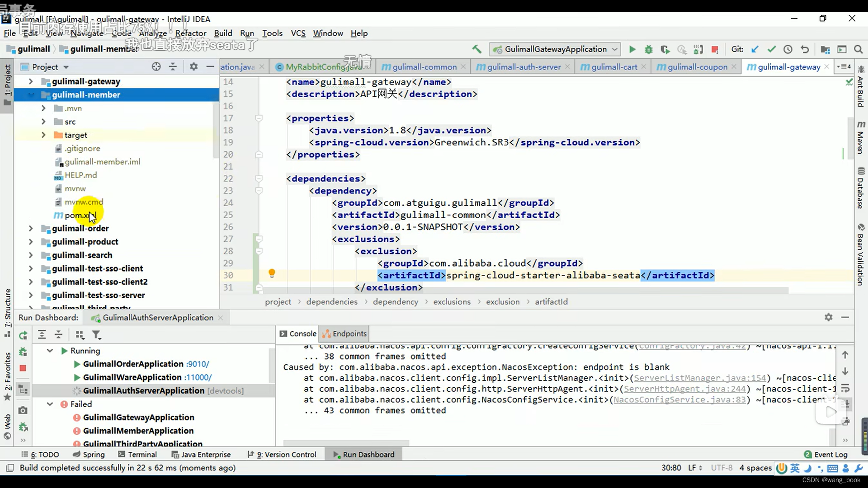Open Search Everywhere magnifier icon
The image size is (868, 488).
[858, 49]
